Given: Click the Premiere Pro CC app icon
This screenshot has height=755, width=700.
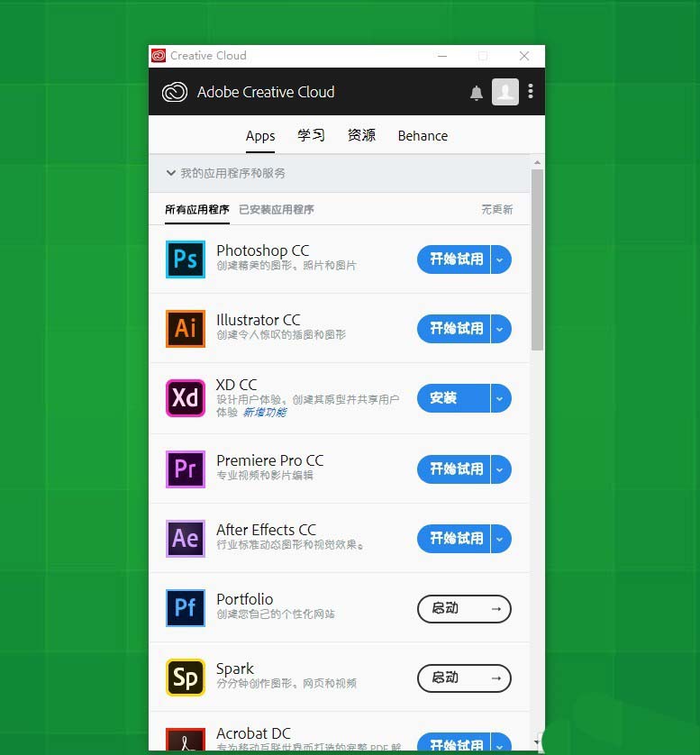Looking at the screenshot, I should 186,469.
